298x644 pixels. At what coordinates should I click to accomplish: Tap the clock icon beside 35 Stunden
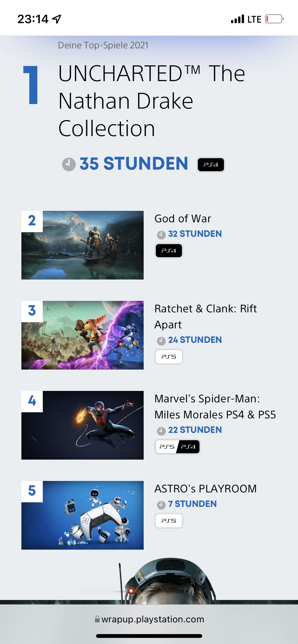[x=69, y=164]
